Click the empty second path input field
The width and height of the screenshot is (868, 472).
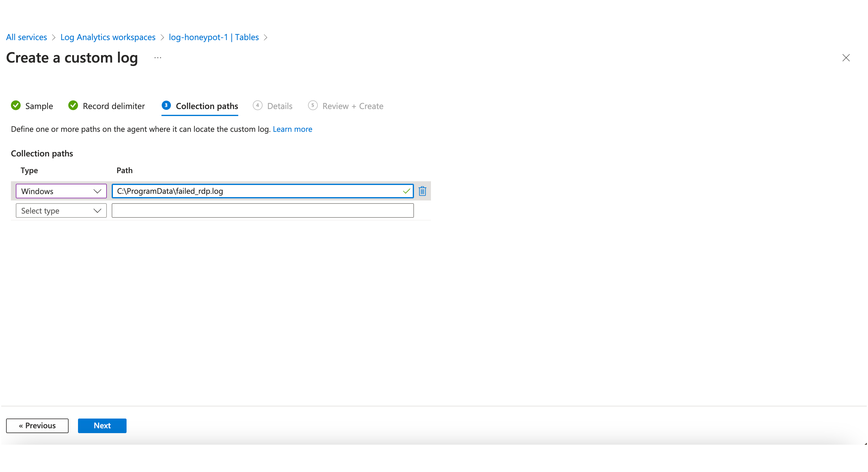(263, 211)
